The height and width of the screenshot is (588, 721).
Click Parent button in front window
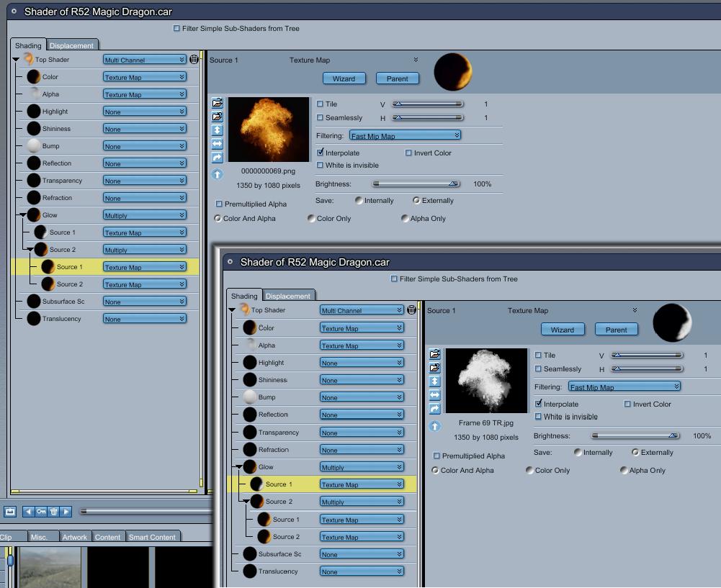click(x=616, y=330)
